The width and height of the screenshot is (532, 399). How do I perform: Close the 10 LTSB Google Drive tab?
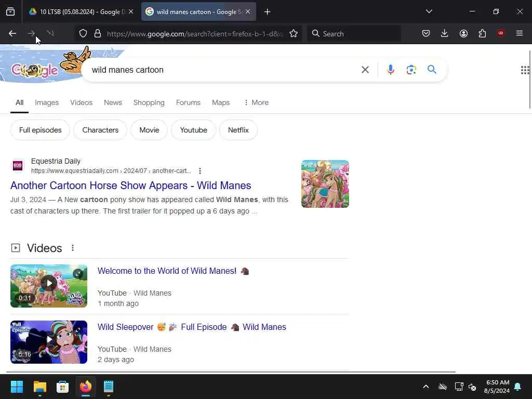(x=131, y=12)
